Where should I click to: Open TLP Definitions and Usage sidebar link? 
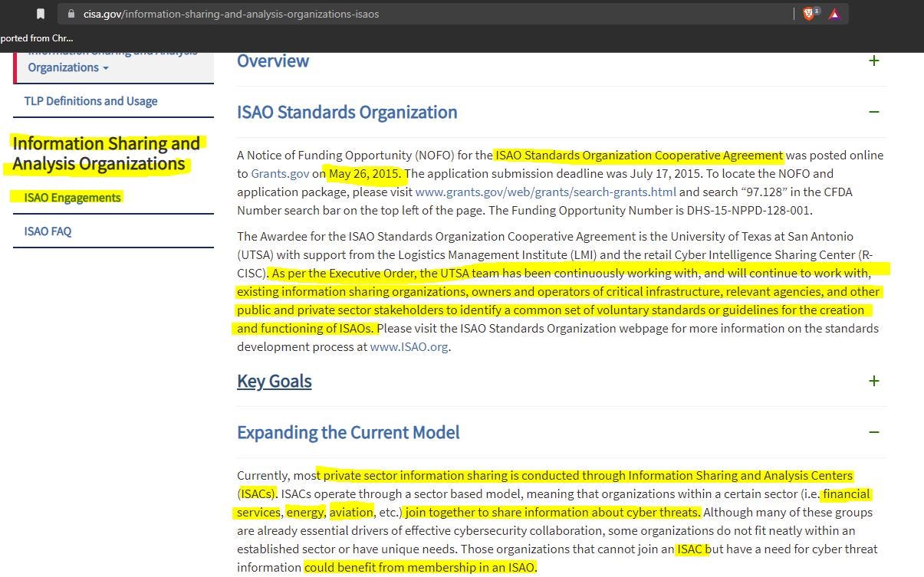click(90, 101)
